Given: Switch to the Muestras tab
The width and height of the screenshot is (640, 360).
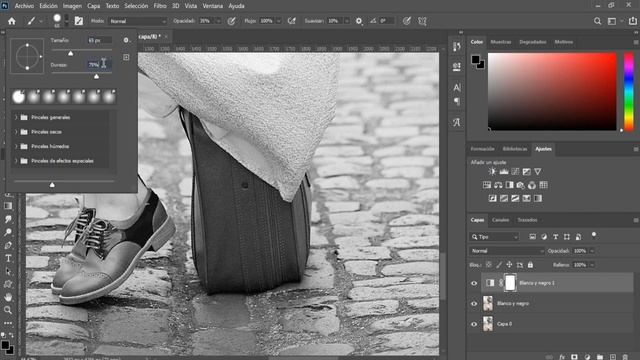Looking at the screenshot, I should tap(501, 42).
